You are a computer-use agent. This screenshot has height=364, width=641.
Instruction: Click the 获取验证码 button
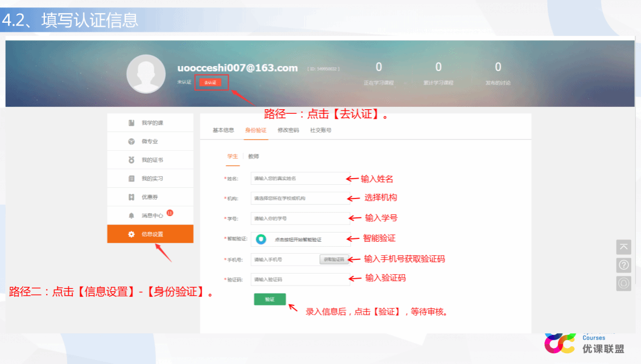click(334, 259)
